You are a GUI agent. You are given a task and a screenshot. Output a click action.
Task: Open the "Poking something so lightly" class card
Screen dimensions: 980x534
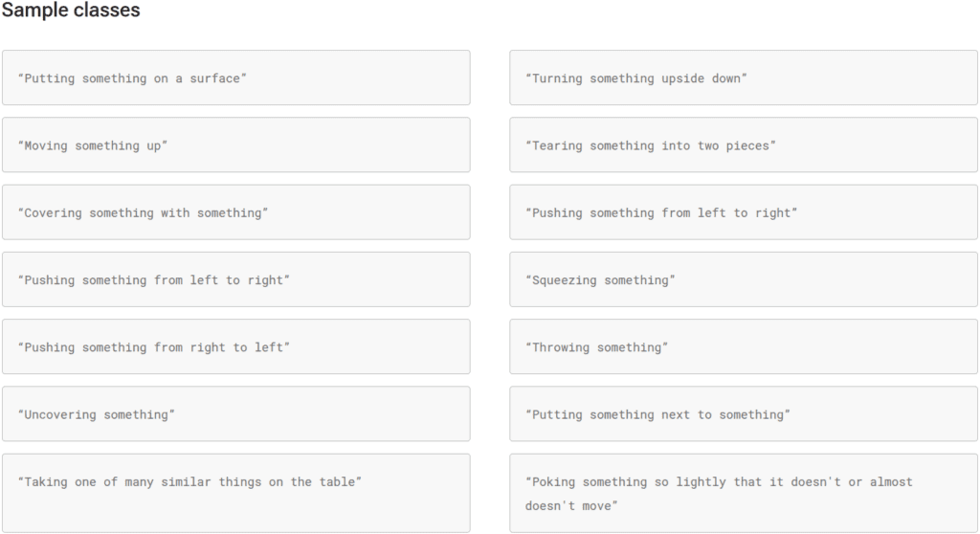coord(743,492)
